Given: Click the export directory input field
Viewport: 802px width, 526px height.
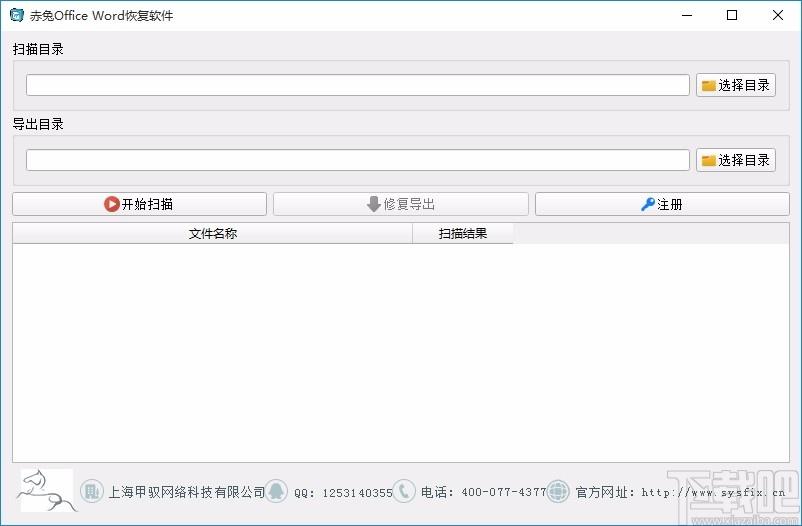Looking at the screenshot, I should (x=358, y=160).
